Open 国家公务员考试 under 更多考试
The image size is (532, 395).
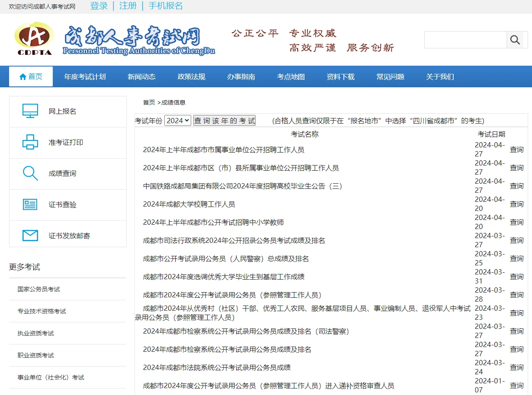tap(38, 289)
